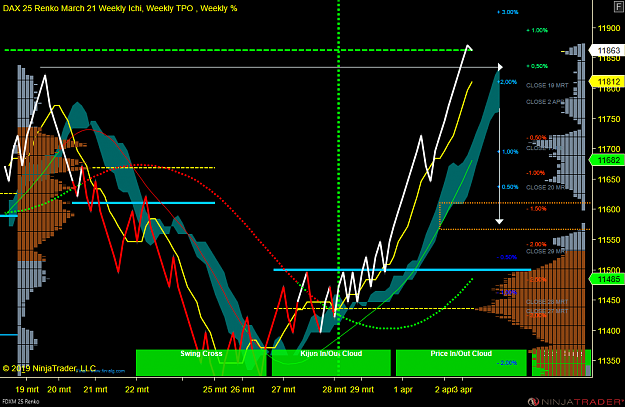Click the CLOSE 28 MRT label
This screenshot has width=625, height=407.
pyautogui.click(x=547, y=302)
